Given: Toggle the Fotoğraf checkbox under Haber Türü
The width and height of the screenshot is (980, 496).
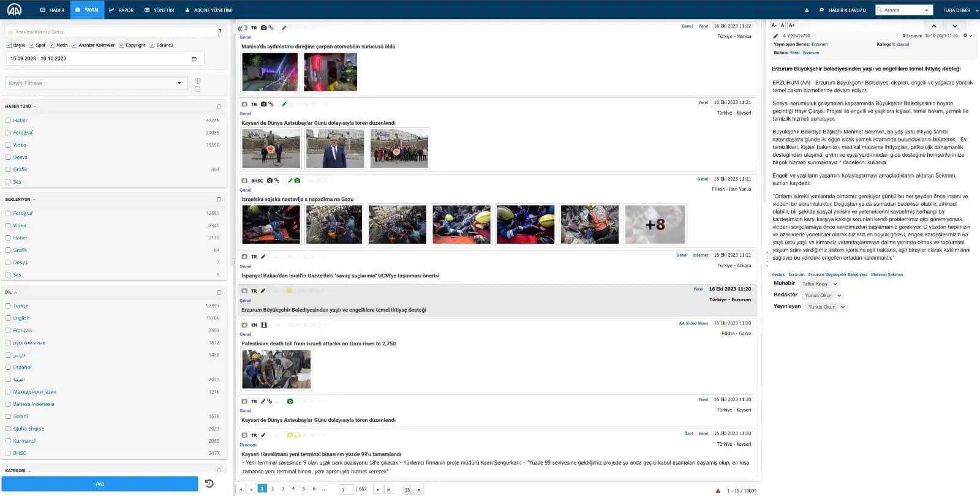Looking at the screenshot, I should point(8,133).
